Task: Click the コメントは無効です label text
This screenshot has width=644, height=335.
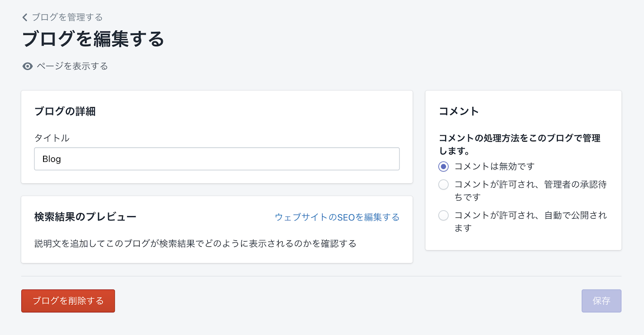Action: pyautogui.click(x=494, y=167)
